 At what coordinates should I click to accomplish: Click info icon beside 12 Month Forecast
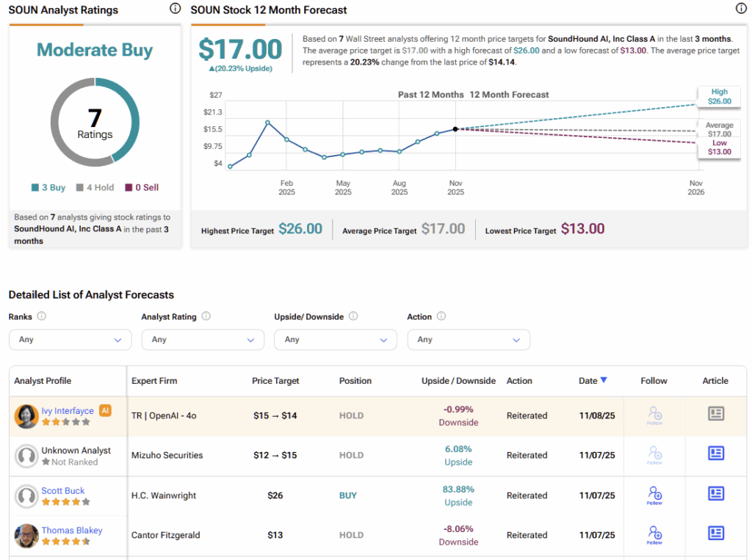click(741, 9)
